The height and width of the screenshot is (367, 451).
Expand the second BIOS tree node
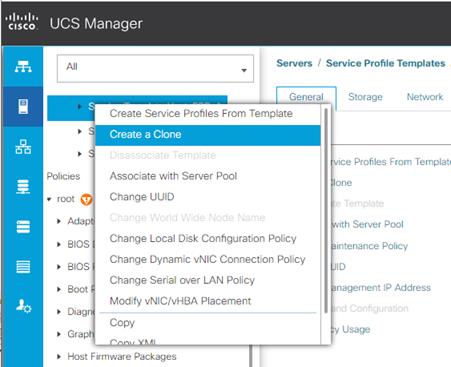coord(59,267)
